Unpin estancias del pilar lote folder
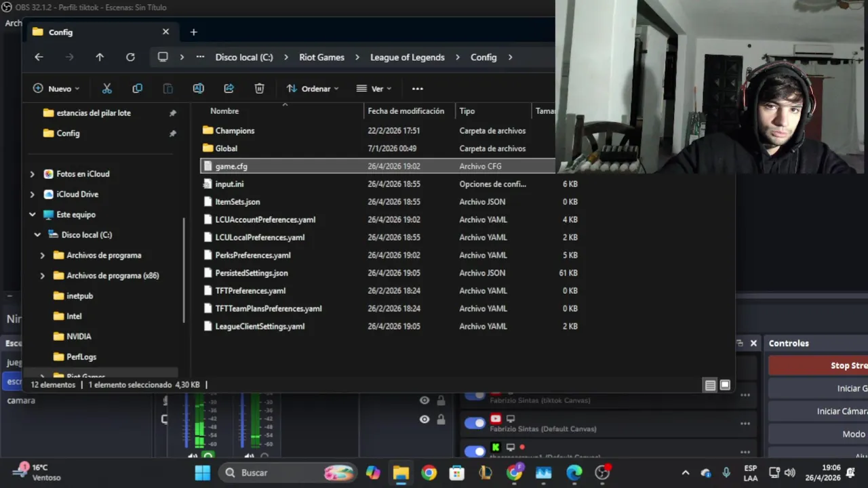868x488 pixels. click(172, 113)
